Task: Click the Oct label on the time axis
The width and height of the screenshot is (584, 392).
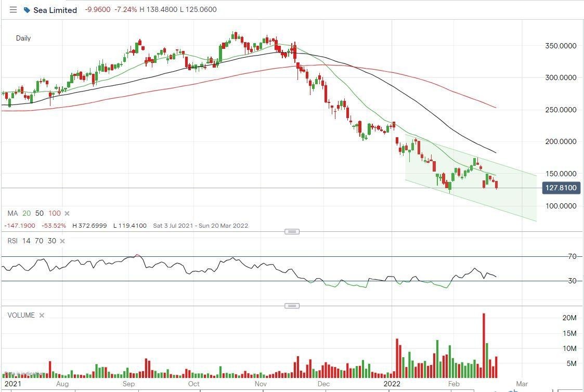Action: pyautogui.click(x=193, y=384)
